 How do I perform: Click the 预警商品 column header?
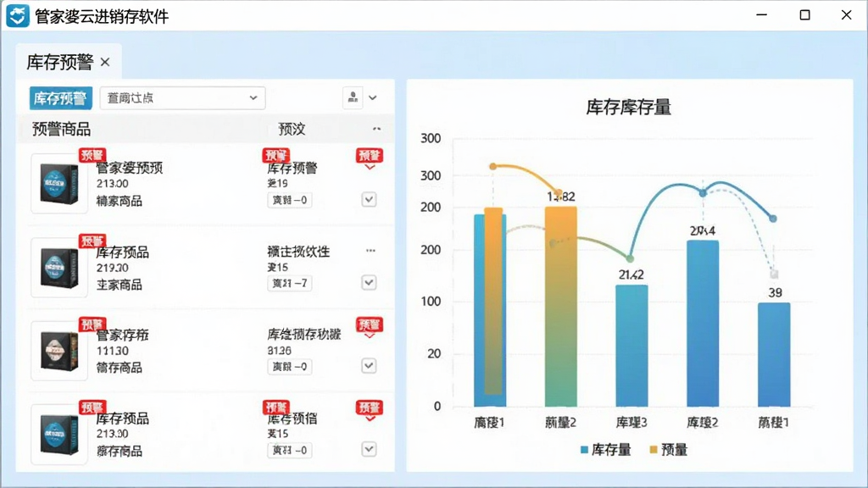coord(61,129)
